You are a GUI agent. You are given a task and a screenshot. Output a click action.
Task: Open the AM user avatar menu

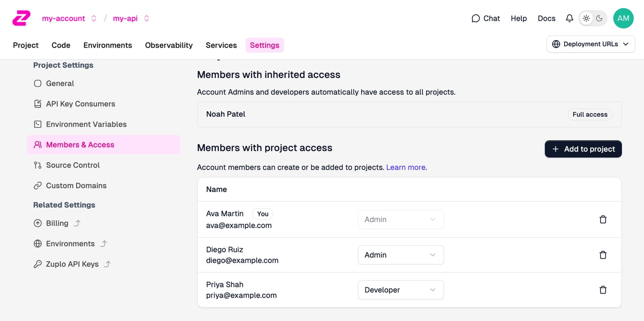click(623, 18)
